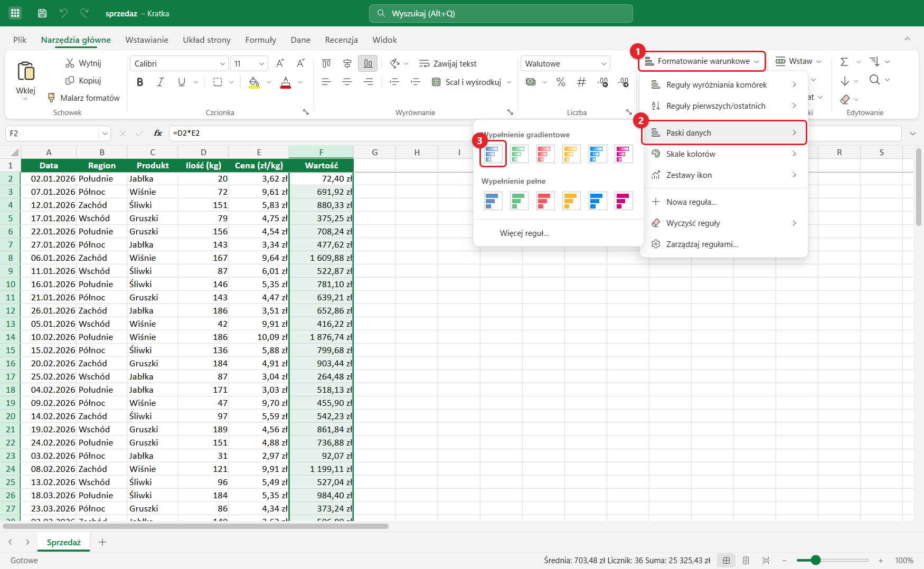
Task: Choose solid orange data bar style
Action: coord(571,201)
